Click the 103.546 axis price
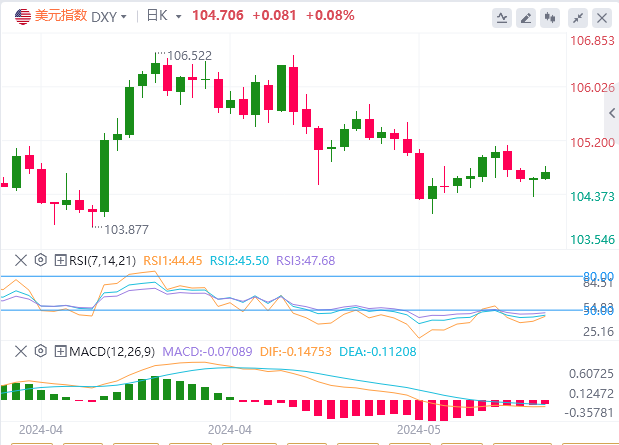Screen dimensions: 619x445 click(593, 239)
